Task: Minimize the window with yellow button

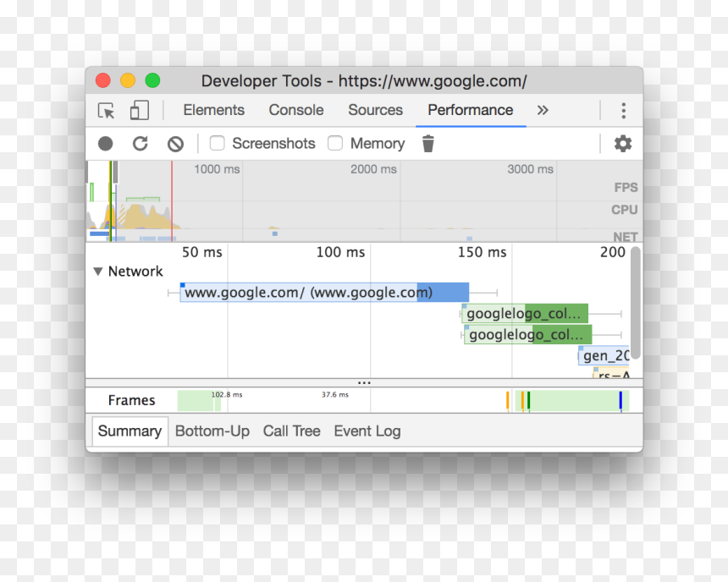Action: (128, 80)
